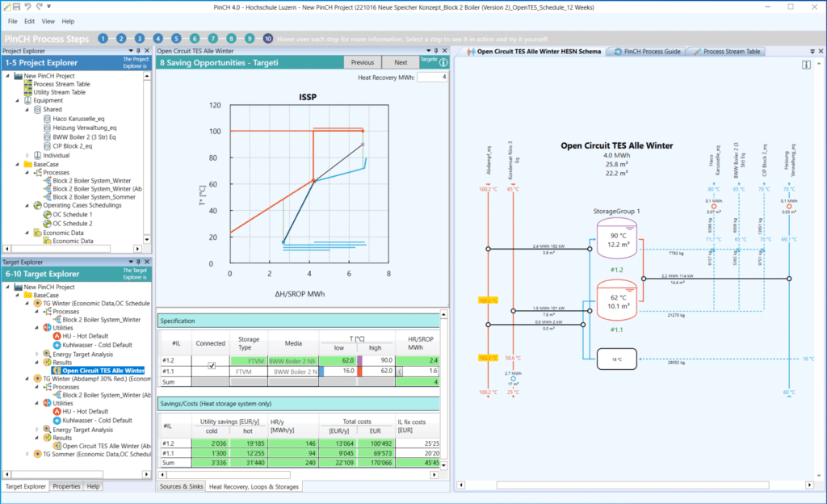Open the View menu

tap(48, 21)
